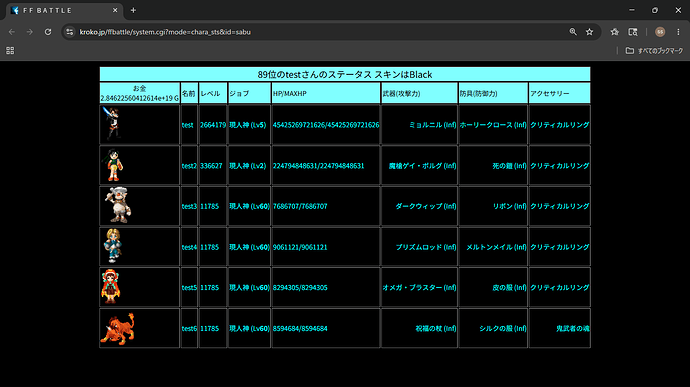
Task: Open Chrome three-dot menu
Action: 678,32
